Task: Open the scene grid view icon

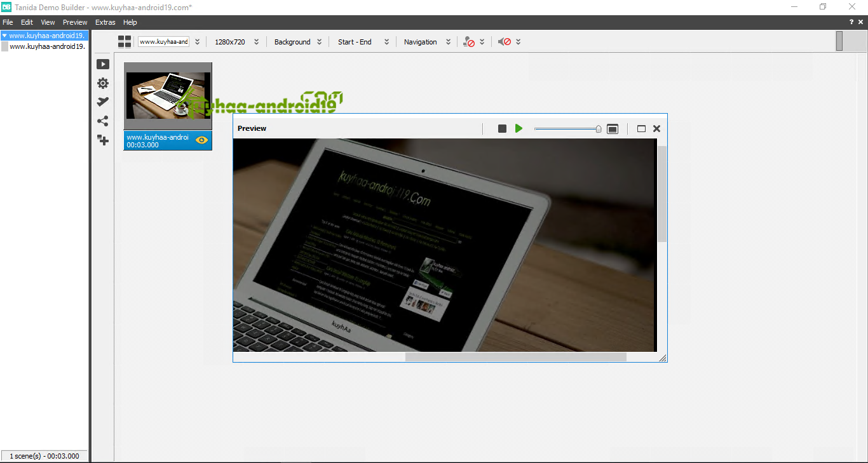Action: tap(125, 42)
